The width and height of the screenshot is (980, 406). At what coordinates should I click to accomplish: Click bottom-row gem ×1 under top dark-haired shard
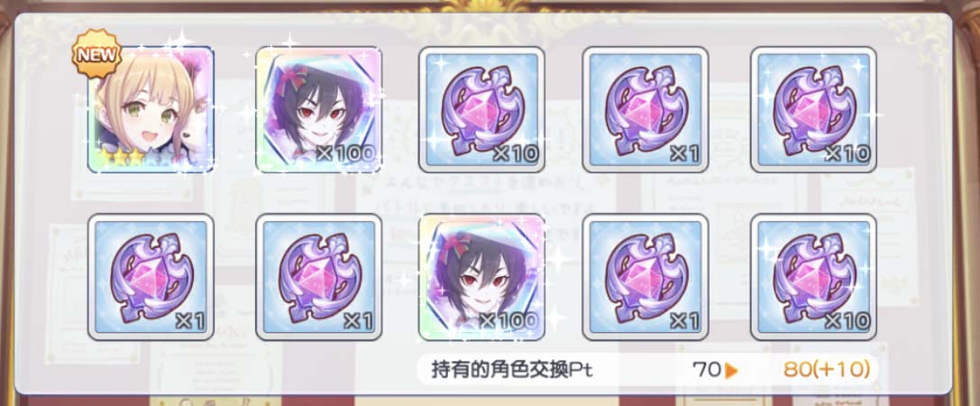click(x=319, y=276)
